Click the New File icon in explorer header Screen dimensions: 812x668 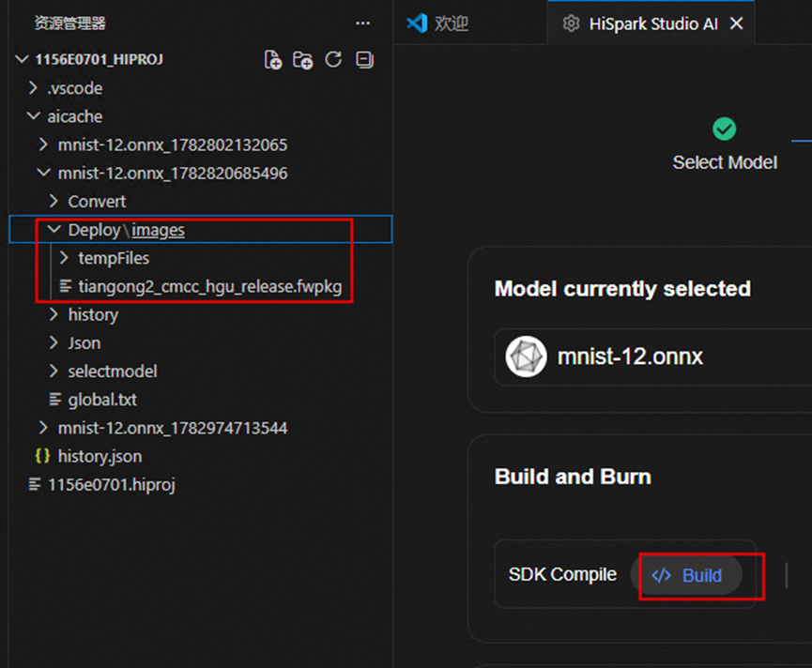click(x=273, y=60)
